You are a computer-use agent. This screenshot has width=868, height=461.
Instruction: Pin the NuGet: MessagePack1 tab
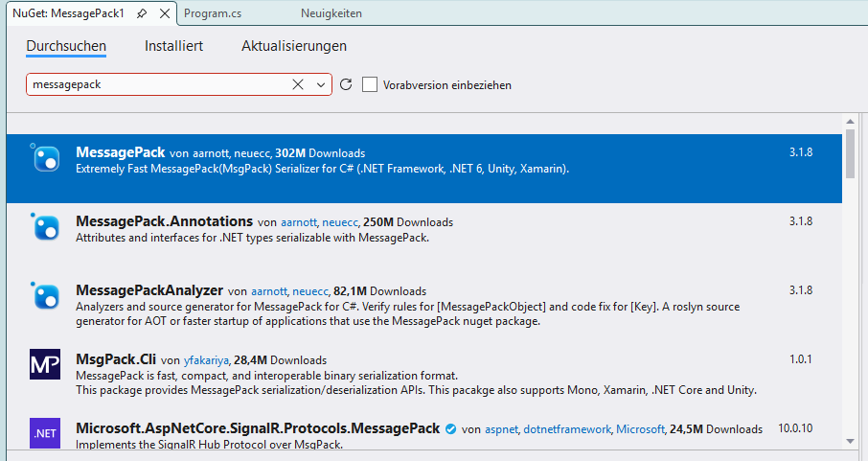tap(142, 13)
